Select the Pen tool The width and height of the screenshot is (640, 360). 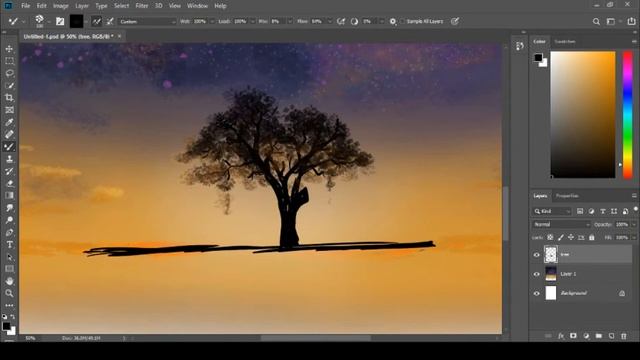click(9, 232)
